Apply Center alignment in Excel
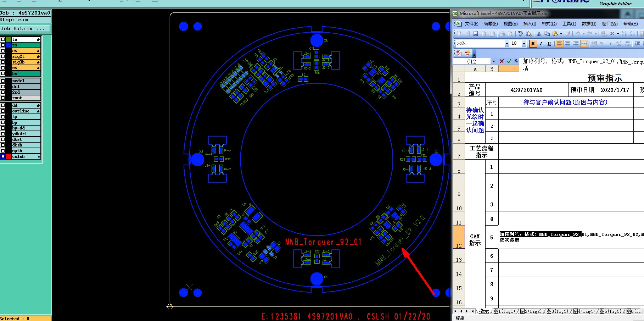 (568, 44)
